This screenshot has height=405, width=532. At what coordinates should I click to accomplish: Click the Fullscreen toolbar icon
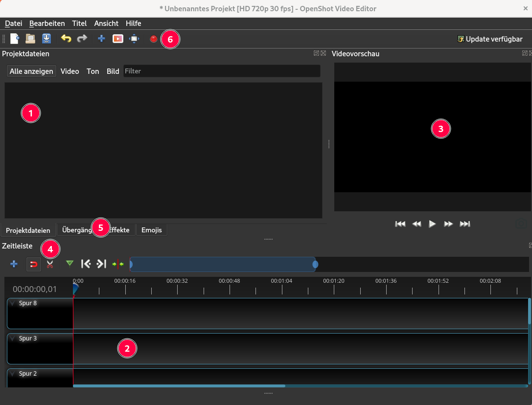pos(134,39)
